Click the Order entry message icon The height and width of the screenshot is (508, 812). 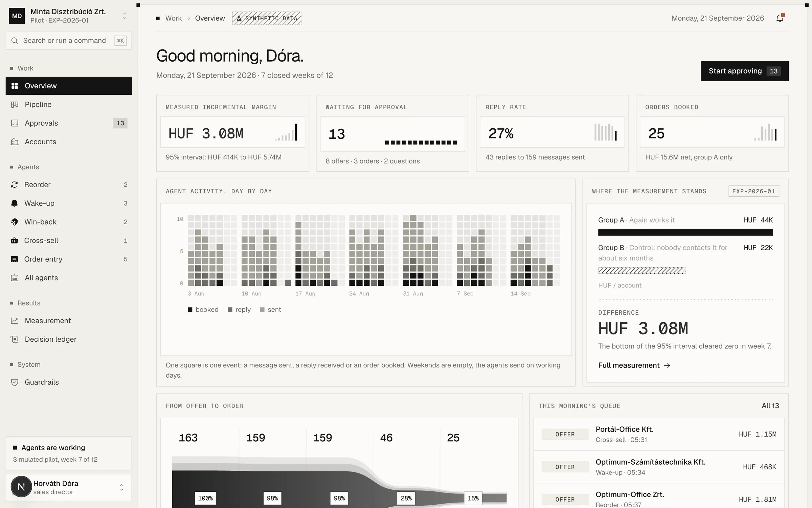pyautogui.click(x=14, y=259)
